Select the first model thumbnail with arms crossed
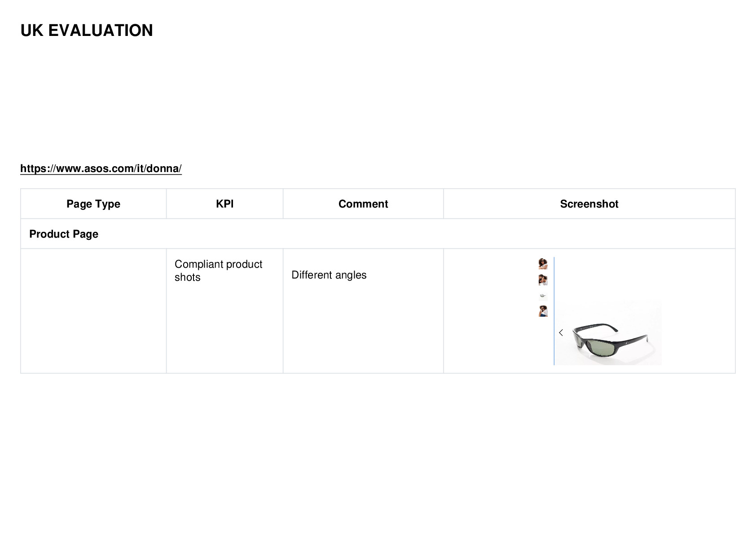The width and height of the screenshot is (756, 535). (x=543, y=264)
